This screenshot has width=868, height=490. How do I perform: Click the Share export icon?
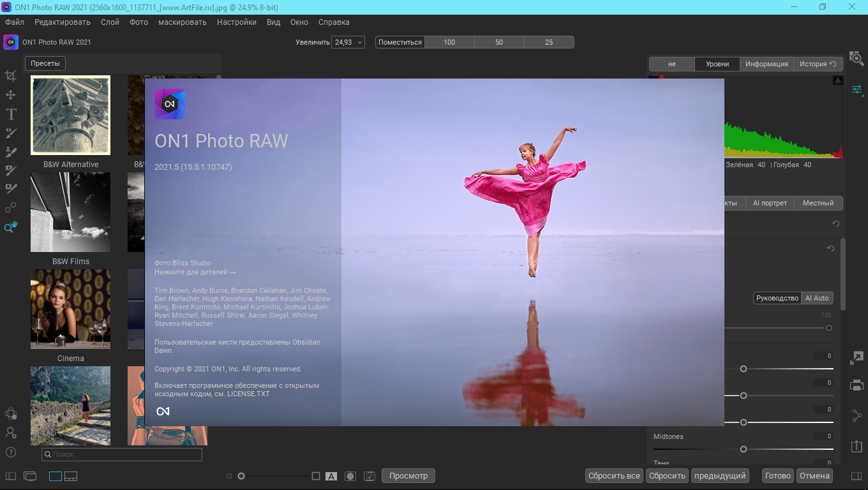point(857,447)
